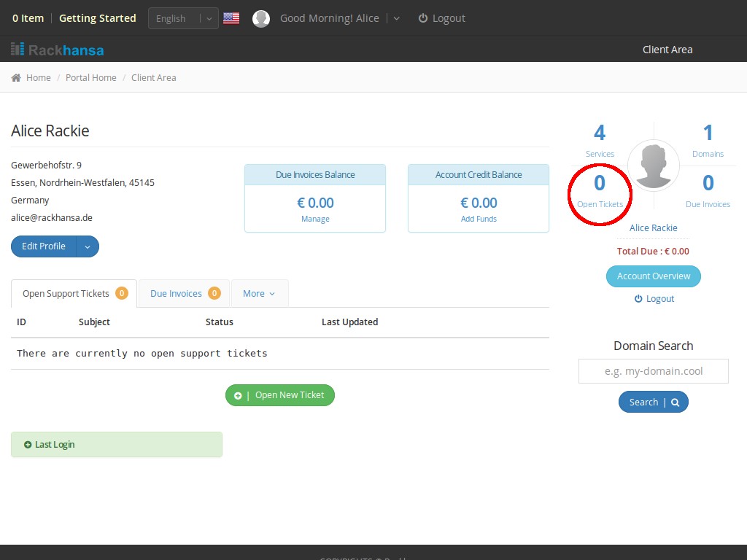The height and width of the screenshot is (560, 747).
Task: Open the 4 Services counter
Action: coord(600,140)
